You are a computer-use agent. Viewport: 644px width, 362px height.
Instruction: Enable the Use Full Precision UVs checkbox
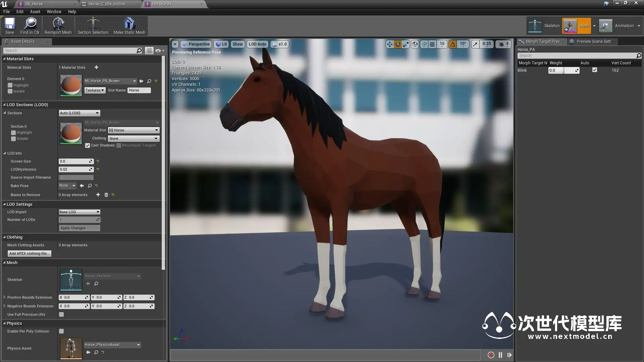pyautogui.click(x=61, y=314)
